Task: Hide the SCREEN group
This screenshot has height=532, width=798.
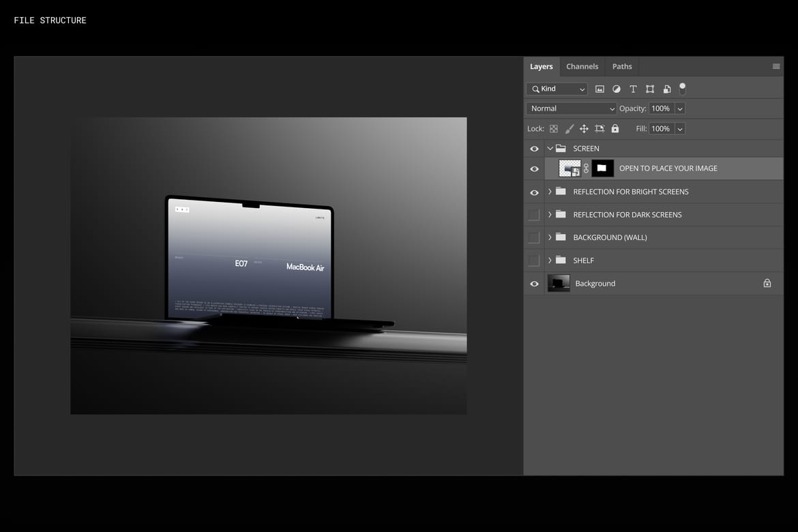Action: (534, 149)
